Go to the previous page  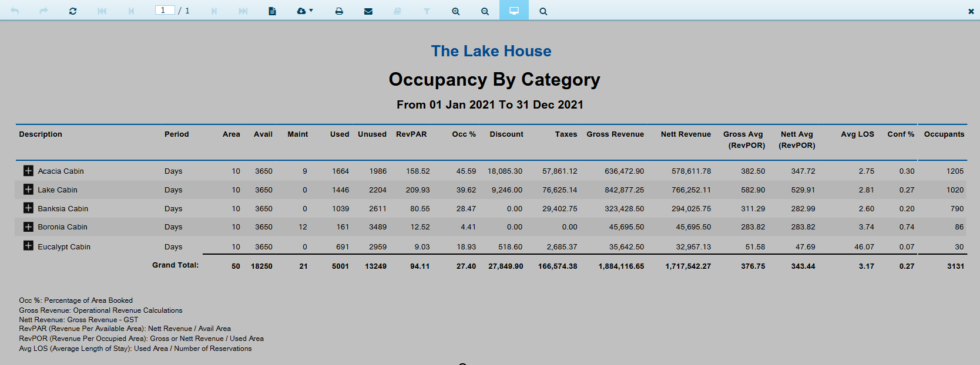131,11
